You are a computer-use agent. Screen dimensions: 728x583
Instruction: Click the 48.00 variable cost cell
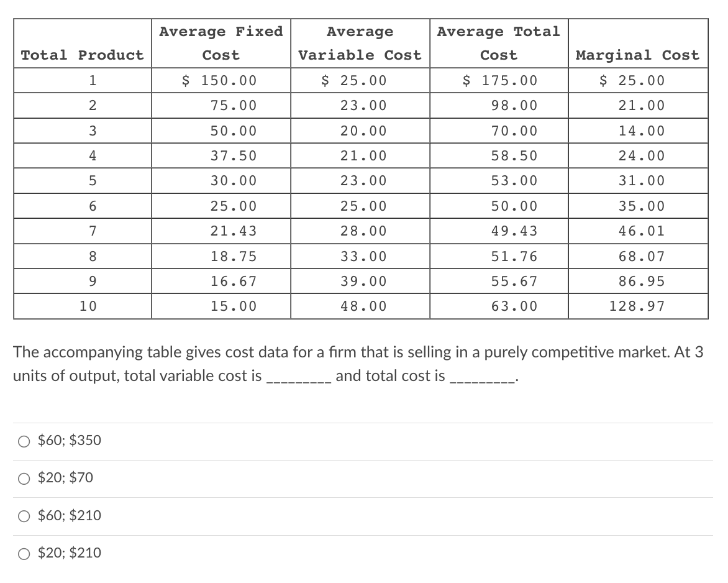(360, 306)
